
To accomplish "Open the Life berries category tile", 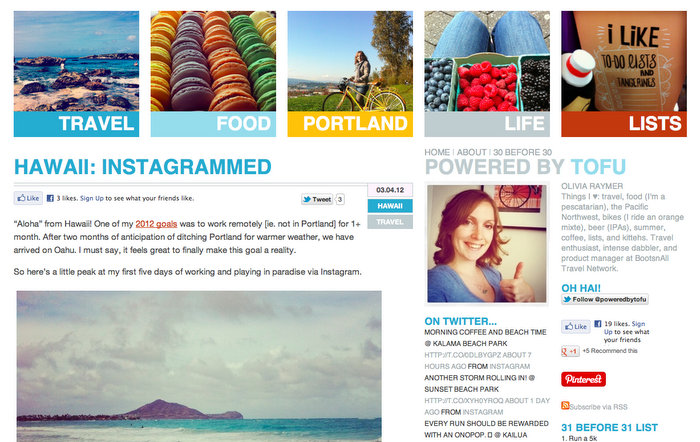I will (487, 74).
